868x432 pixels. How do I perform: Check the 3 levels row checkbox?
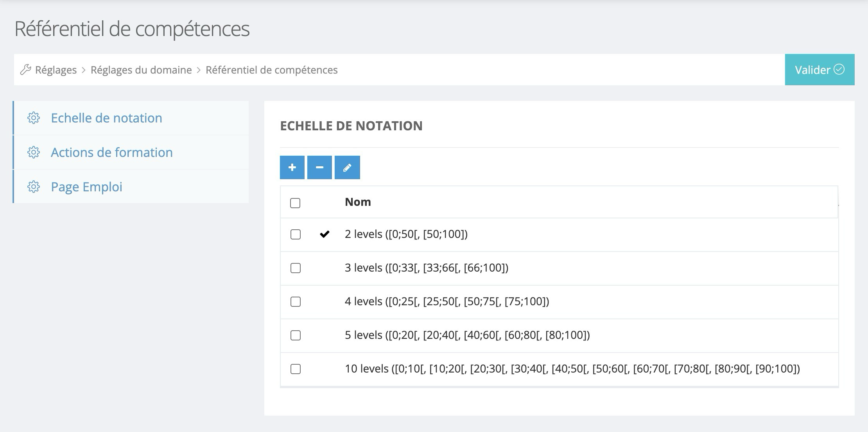[296, 268]
